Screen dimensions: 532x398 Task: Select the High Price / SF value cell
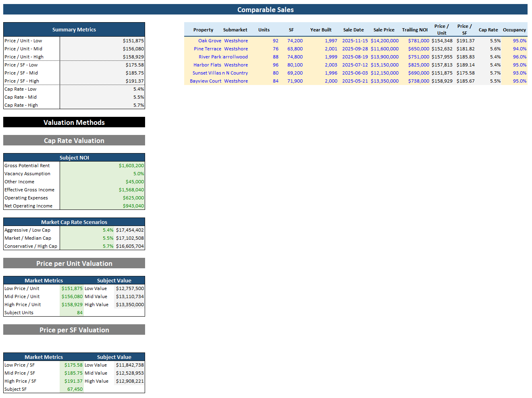click(x=73, y=381)
